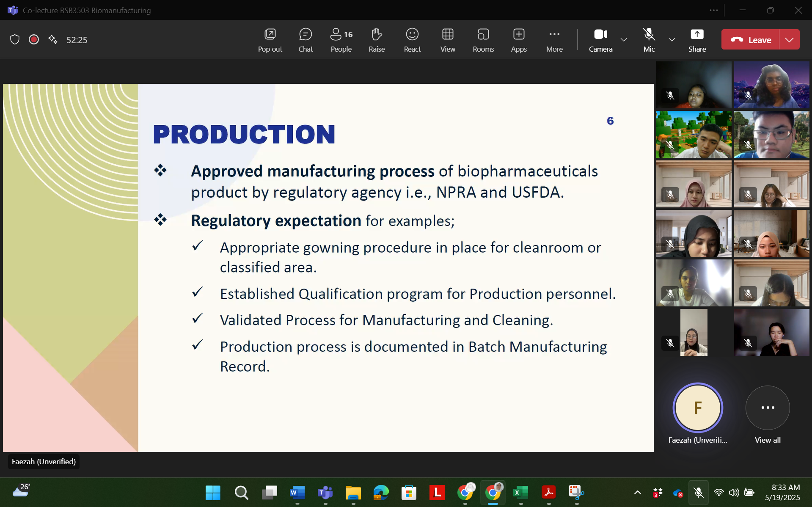Pop out the shared content window

click(x=270, y=40)
